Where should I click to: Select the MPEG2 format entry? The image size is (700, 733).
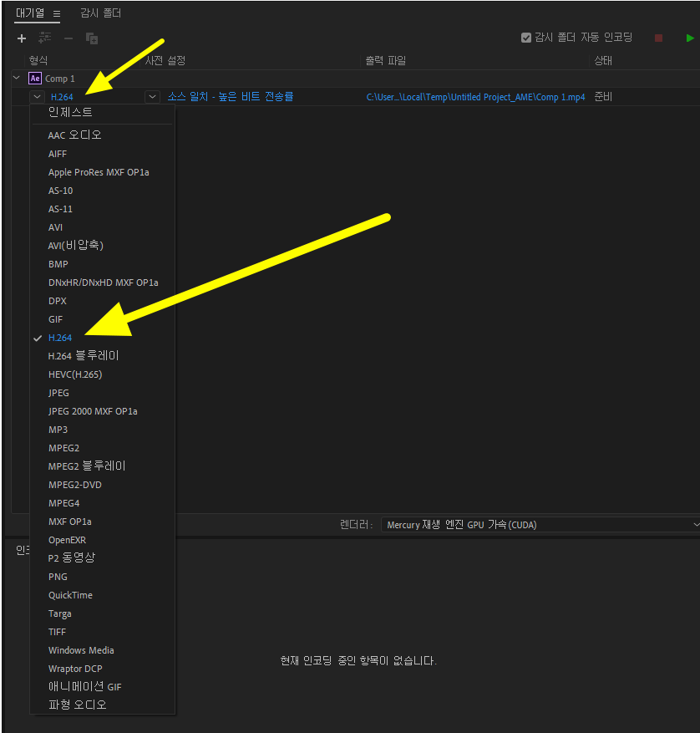[x=103, y=448]
